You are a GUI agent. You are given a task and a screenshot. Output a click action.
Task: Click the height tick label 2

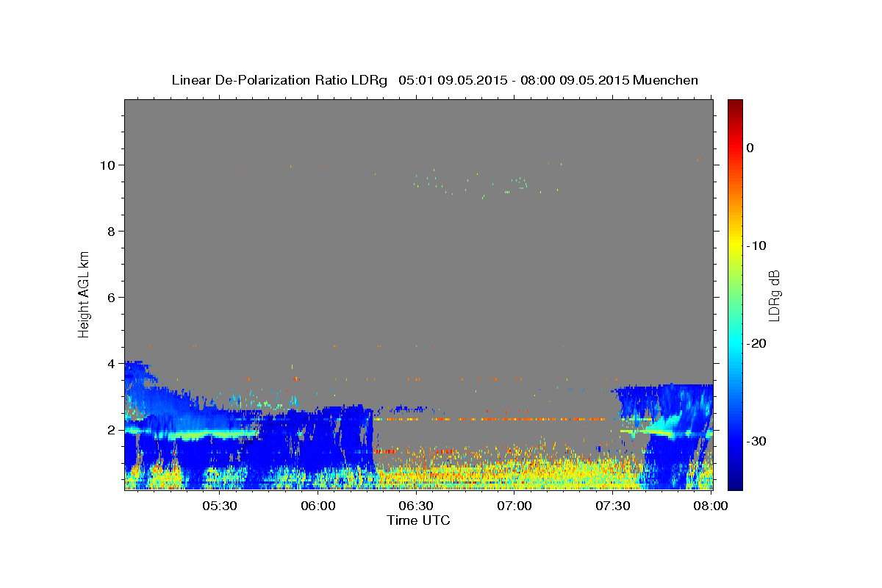pyautogui.click(x=111, y=429)
